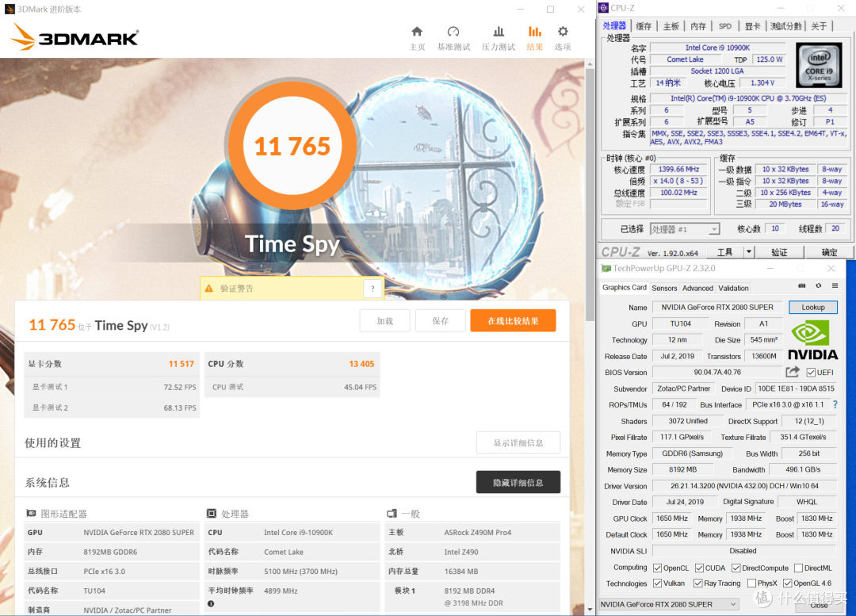Click the OK (确定) button in CPU-Z
Image resolution: width=856 pixels, height=616 pixels.
click(x=829, y=252)
